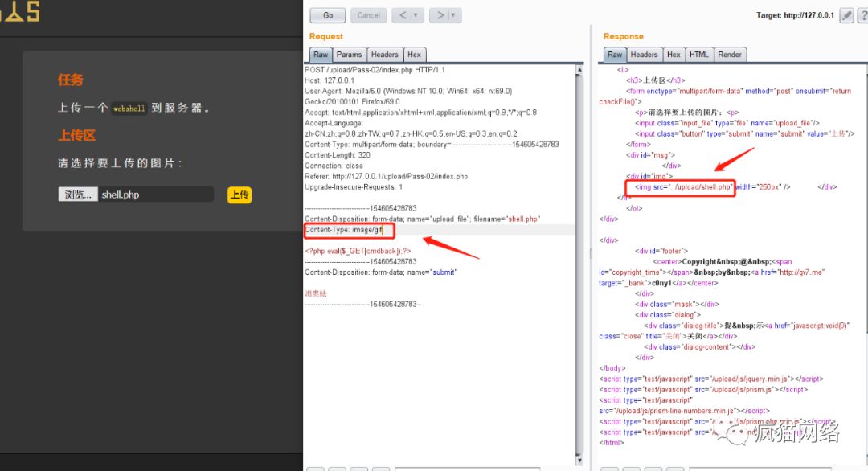The height and width of the screenshot is (471, 868).
Task: Click the 上传区 heading on the upload page
Action: coord(77,135)
